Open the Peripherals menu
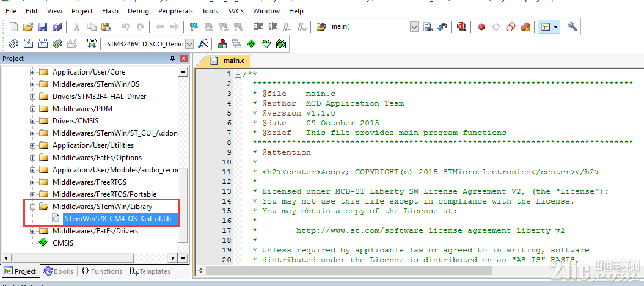The image size is (644, 286). pyautogui.click(x=175, y=11)
